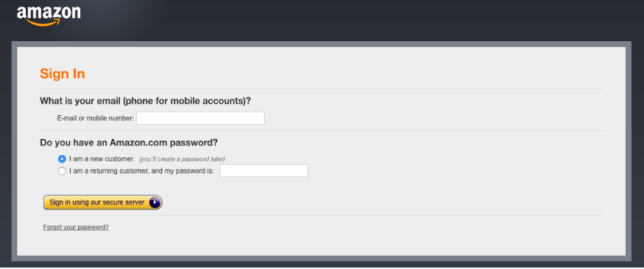644x269 pixels.
Task: Click the 'I am a new customer.' label text
Action: 102,159
